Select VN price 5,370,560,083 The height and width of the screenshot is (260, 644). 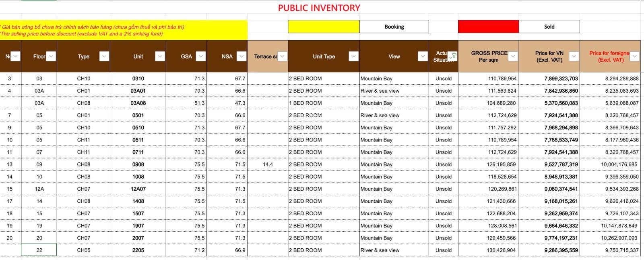click(549, 103)
